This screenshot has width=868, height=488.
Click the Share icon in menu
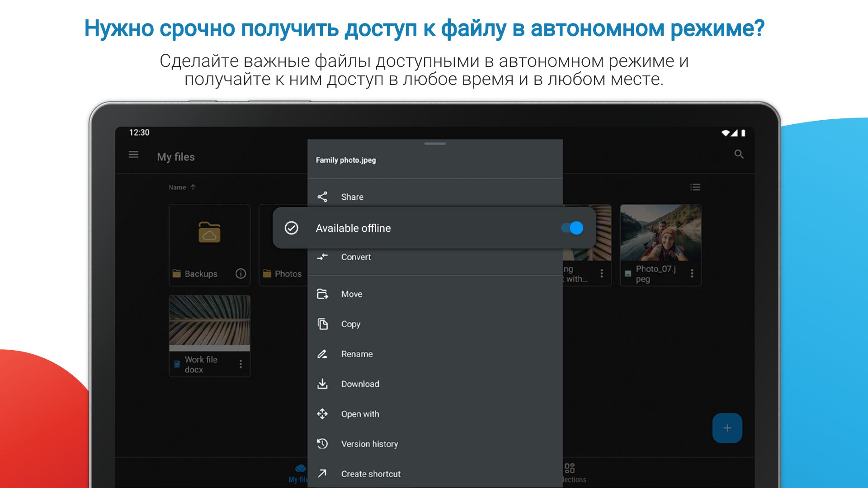pos(322,197)
